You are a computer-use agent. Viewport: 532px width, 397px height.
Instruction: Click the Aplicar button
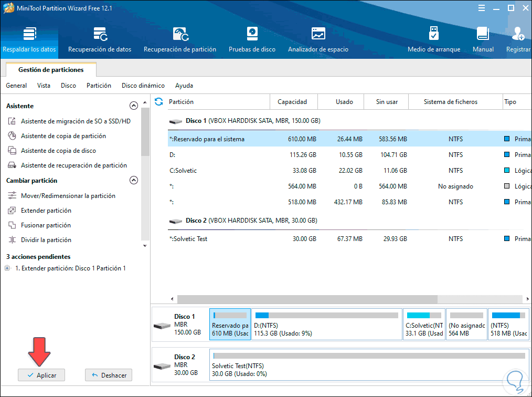tap(41, 375)
